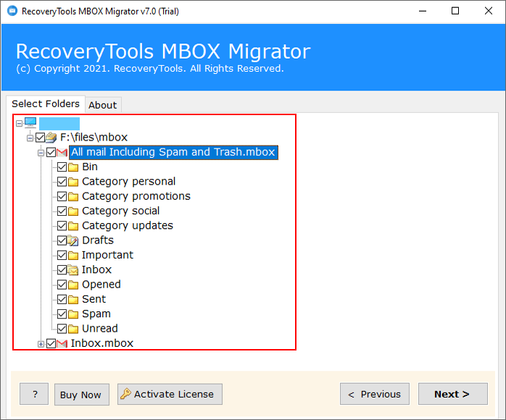506x420 pixels.
Task: Collapse the root computer tree node
Action: (x=19, y=123)
